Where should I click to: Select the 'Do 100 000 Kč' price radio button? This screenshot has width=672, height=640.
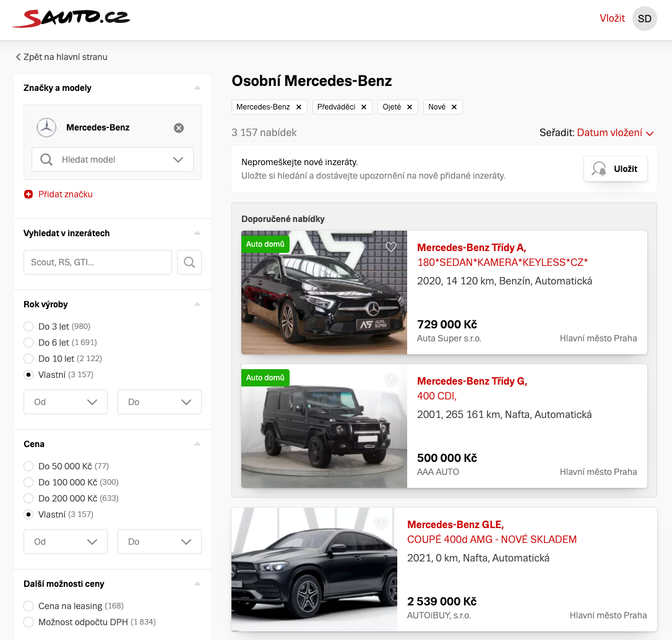[28, 482]
